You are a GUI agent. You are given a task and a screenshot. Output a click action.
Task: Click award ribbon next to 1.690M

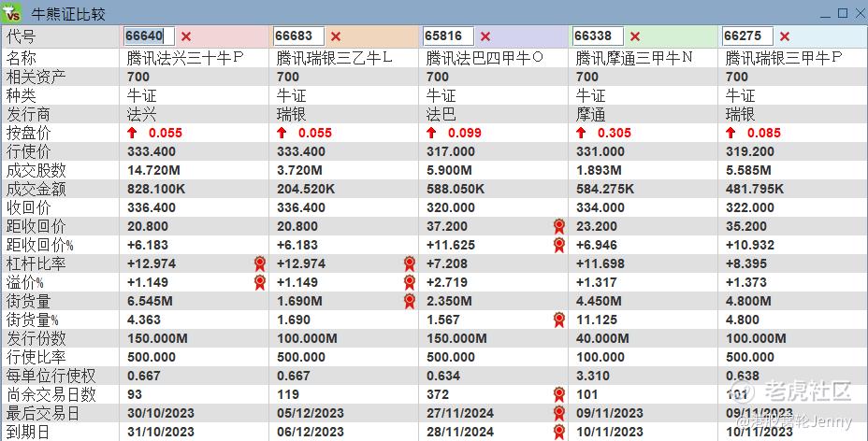(410, 301)
